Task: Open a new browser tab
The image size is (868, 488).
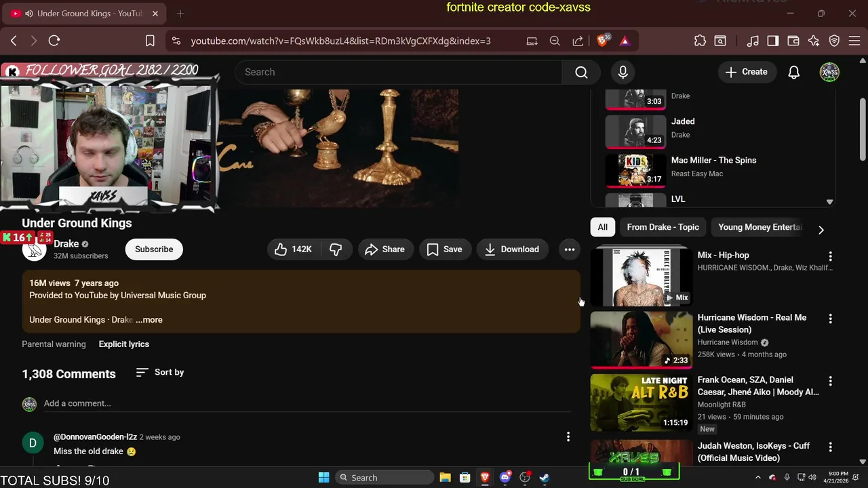Action: [180, 14]
